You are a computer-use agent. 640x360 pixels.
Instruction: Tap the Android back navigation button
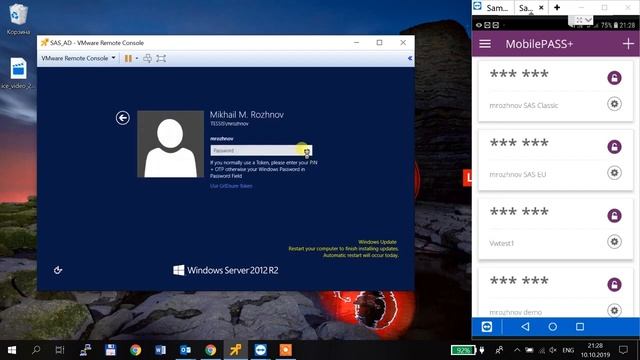(525, 327)
